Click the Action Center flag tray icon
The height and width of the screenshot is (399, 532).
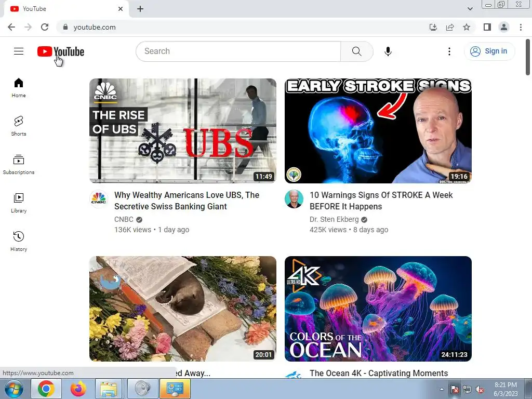coord(454,390)
